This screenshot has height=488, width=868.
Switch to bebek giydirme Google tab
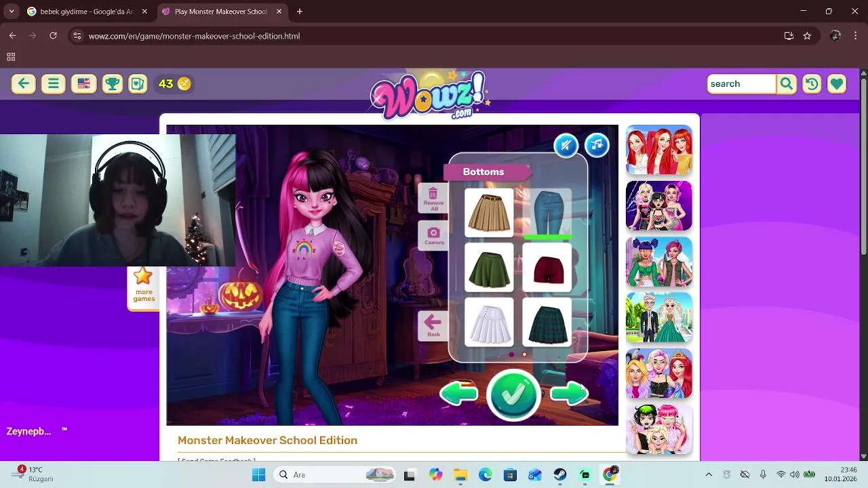[86, 12]
